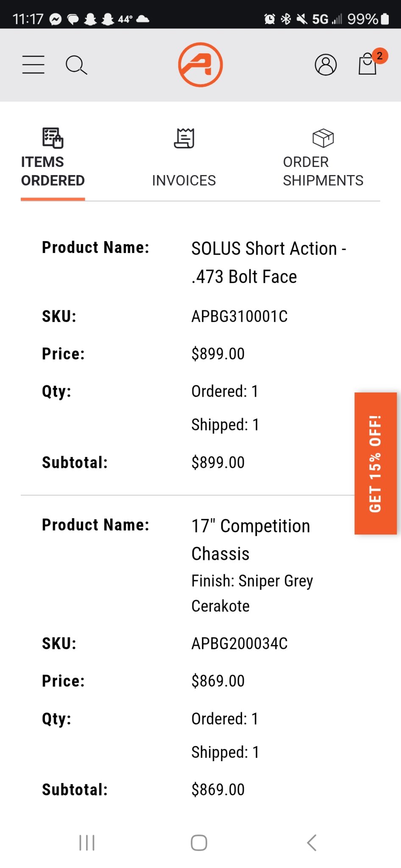Image resolution: width=401 pixels, height=868 pixels.
Task: Open Android recent apps button
Action: coord(87,843)
